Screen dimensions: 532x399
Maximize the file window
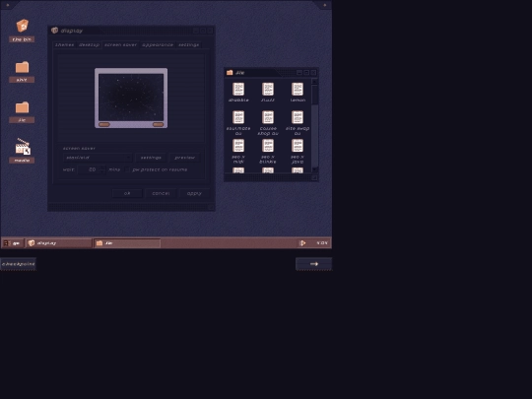tap(306, 73)
